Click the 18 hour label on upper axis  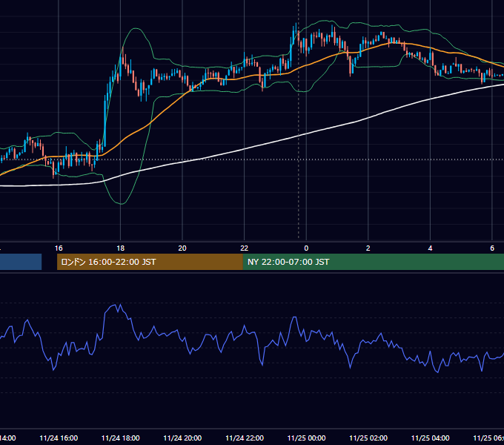pyautogui.click(x=121, y=248)
